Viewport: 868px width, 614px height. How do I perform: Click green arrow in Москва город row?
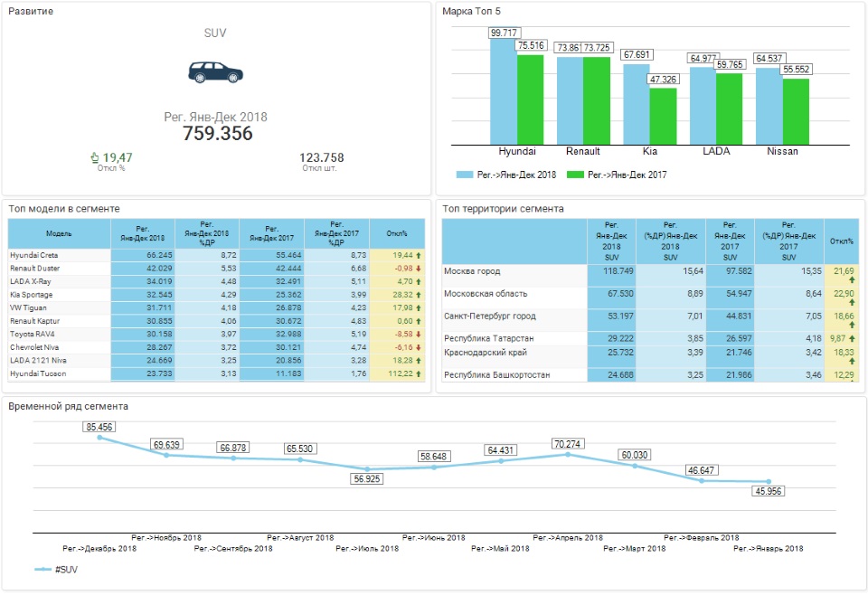tap(851, 280)
